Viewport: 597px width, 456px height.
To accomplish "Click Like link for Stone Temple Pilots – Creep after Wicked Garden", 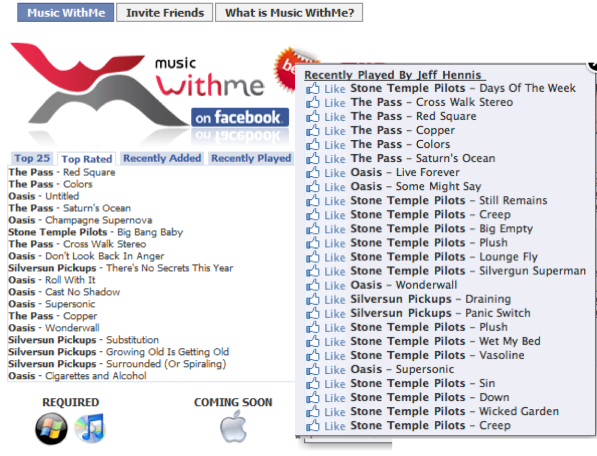I will coord(335,426).
